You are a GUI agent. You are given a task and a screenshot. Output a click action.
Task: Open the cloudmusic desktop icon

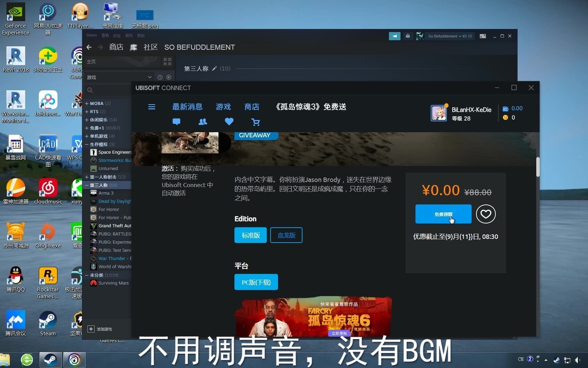tap(48, 191)
